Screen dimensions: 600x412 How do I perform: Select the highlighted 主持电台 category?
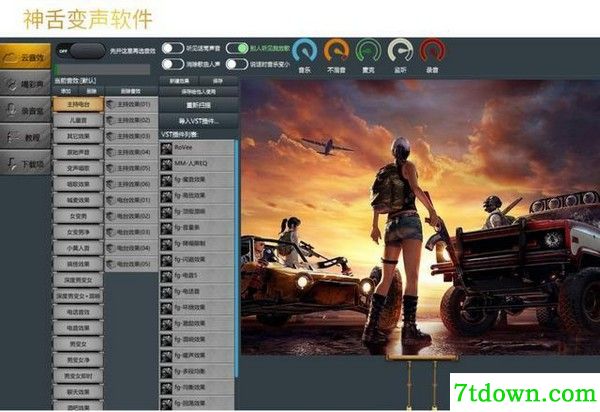pyautogui.click(x=78, y=104)
